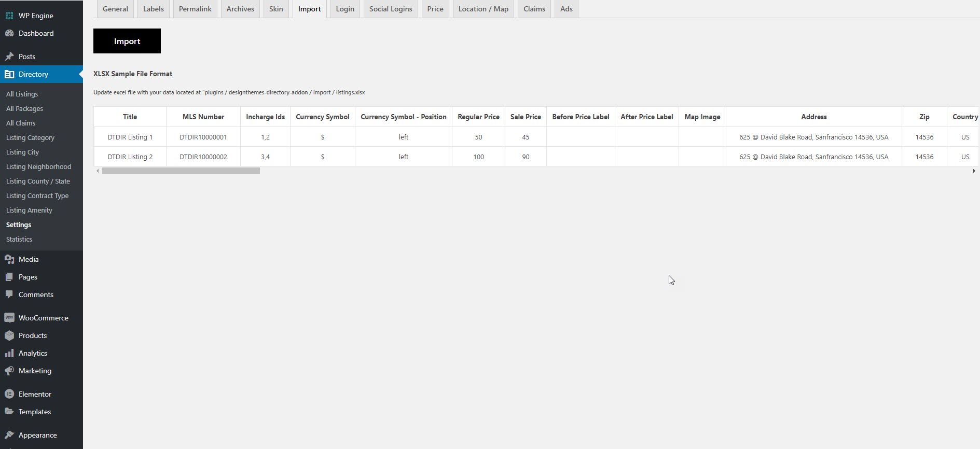Click the Sale Price cell 45
This screenshot has width=980, height=449.
[x=526, y=137]
